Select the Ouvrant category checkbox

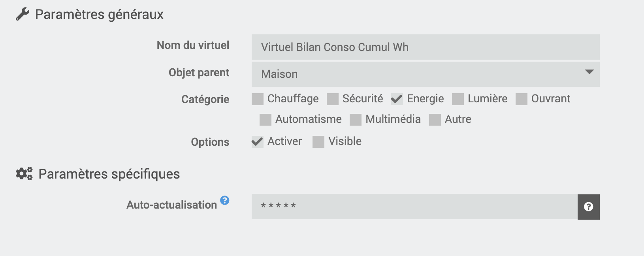click(x=522, y=99)
